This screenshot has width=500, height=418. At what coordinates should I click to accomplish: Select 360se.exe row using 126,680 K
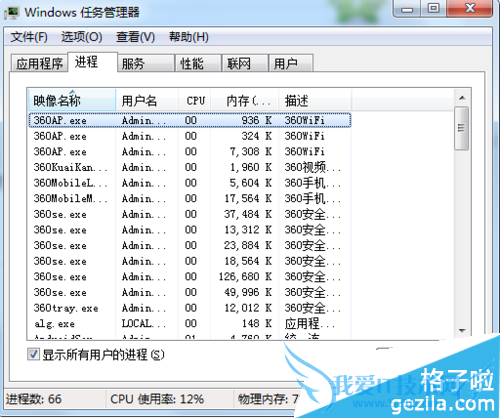tap(190, 277)
